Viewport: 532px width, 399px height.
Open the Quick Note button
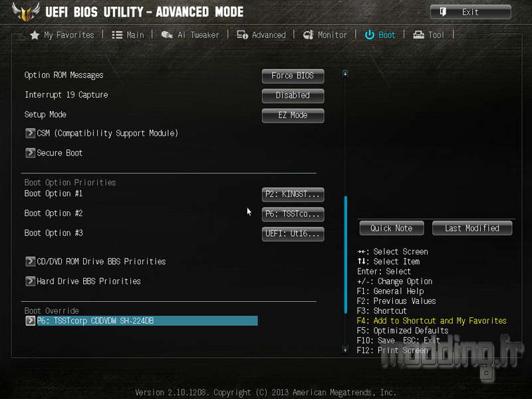[392, 228]
